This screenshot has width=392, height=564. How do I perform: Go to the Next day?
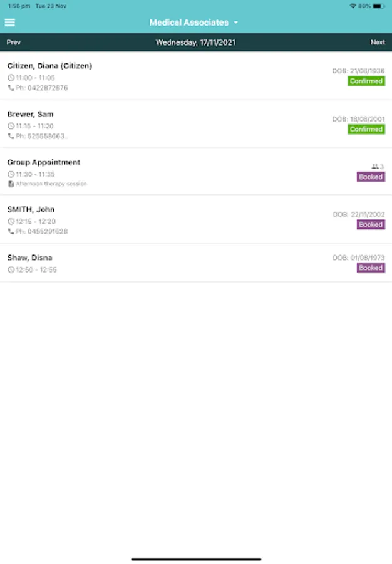click(x=378, y=43)
